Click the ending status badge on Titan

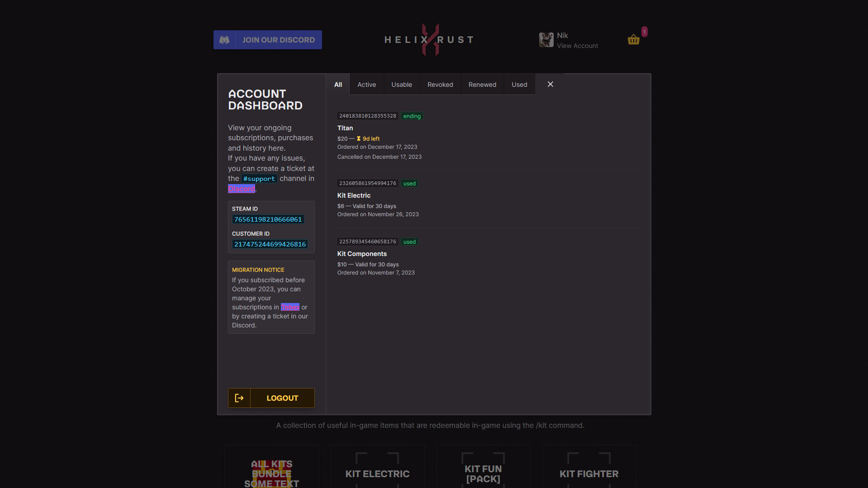(412, 116)
